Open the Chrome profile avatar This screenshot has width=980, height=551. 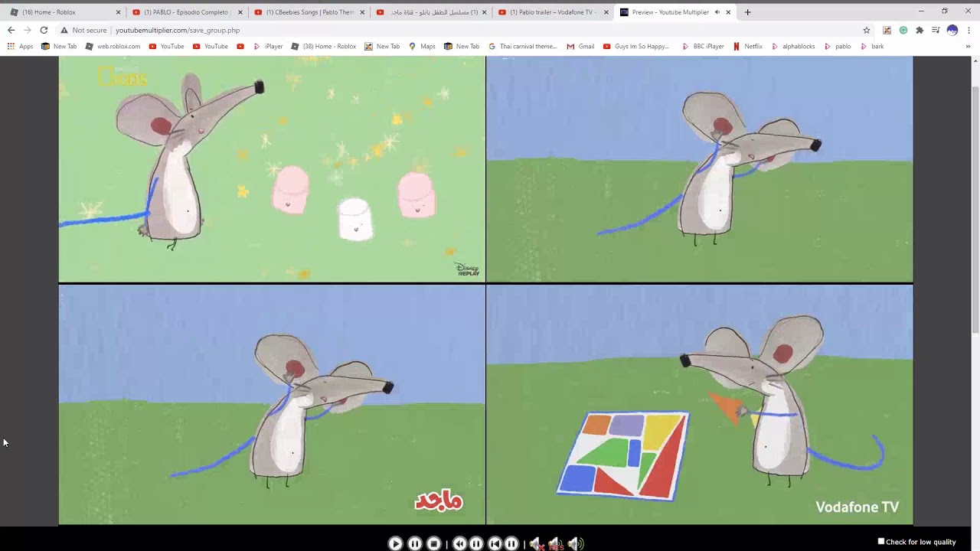[x=952, y=30]
